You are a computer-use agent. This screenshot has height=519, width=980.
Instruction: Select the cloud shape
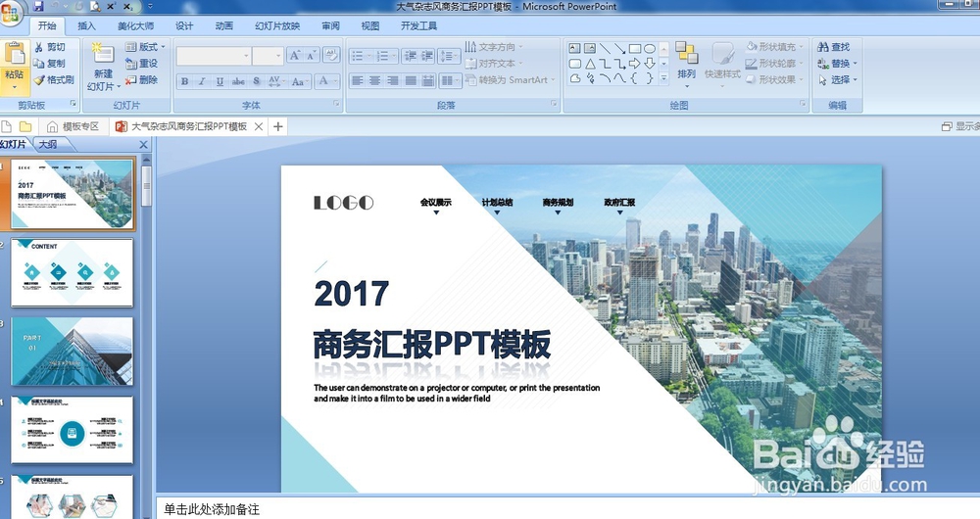pos(574,78)
